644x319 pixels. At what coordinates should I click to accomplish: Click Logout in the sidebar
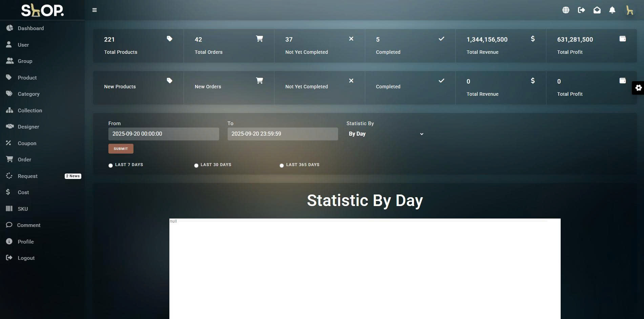tap(26, 258)
